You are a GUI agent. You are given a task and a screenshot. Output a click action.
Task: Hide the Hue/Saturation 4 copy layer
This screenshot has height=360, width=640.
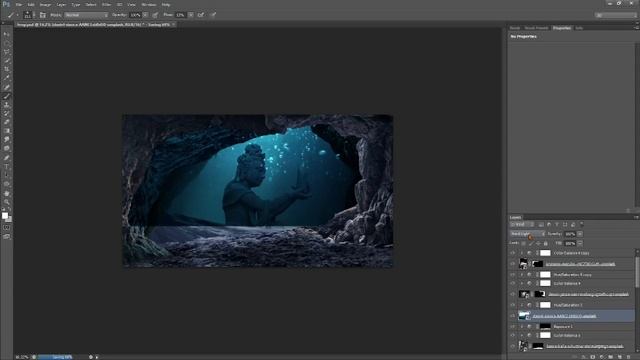coord(513,275)
